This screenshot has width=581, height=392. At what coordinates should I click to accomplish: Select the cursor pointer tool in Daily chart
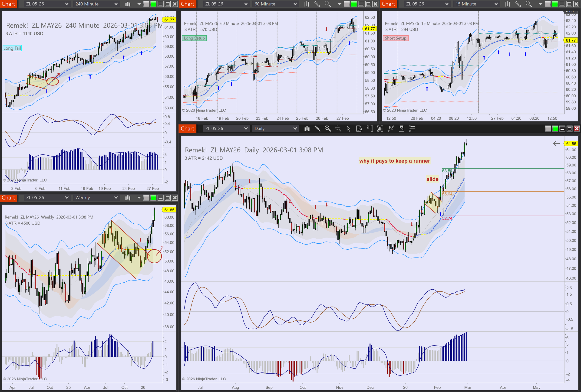pos(349,129)
